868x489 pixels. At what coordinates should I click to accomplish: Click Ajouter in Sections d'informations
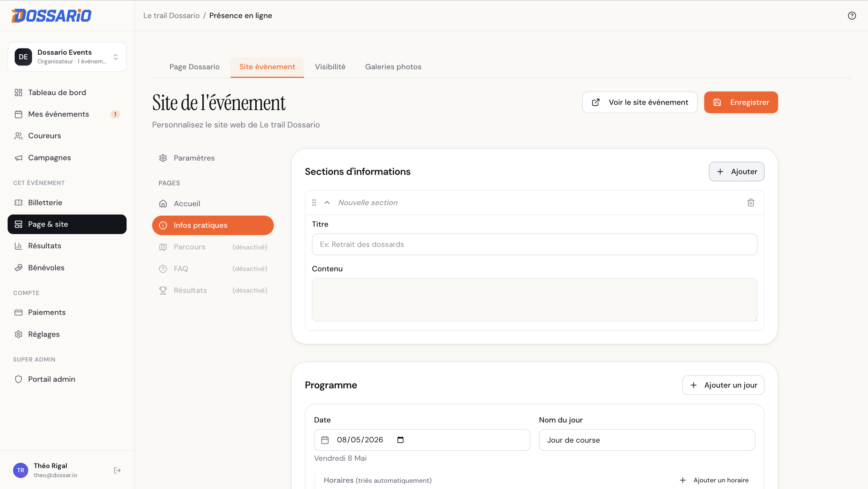coord(737,172)
